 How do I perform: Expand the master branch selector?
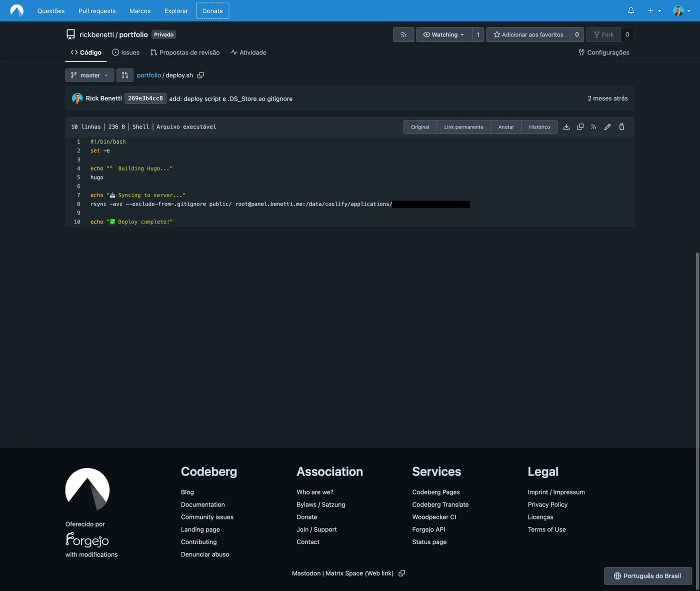[x=89, y=75]
